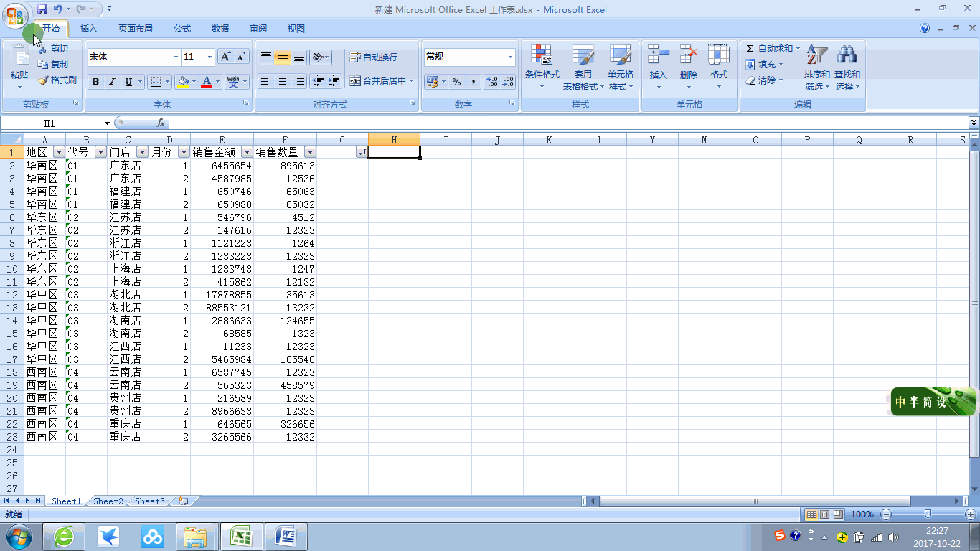Viewport: 980px width, 551px height.
Task: Click the borders icon
Action: tap(156, 82)
